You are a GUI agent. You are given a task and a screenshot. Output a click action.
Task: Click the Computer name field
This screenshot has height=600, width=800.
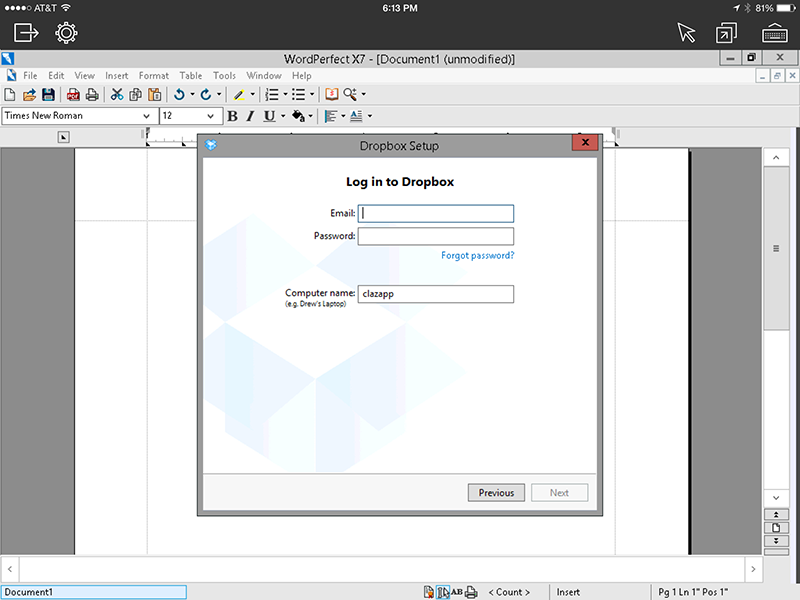click(436, 294)
